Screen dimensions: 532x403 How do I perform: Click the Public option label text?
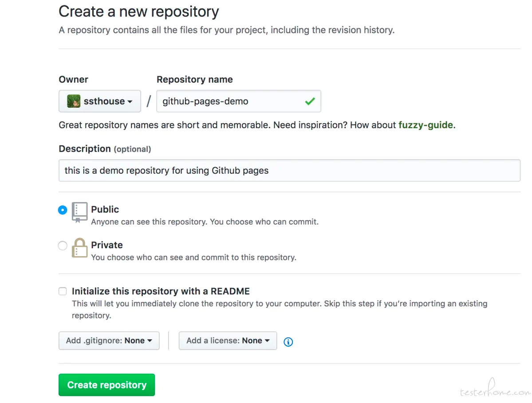point(105,209)
